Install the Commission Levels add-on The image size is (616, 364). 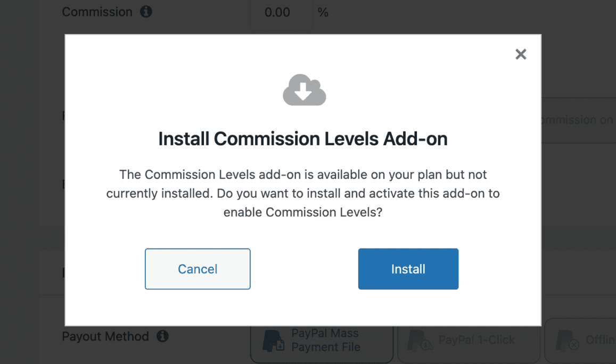tap(408, 269)
